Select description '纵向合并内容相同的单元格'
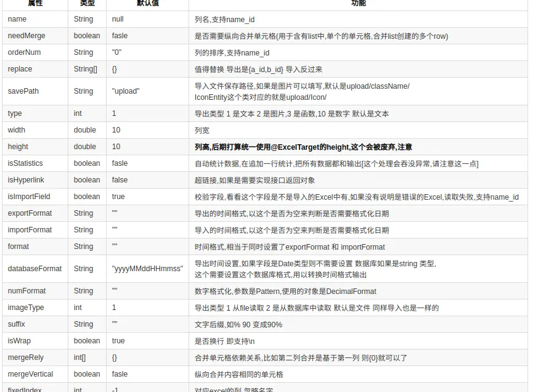The height and width of the screenshot is (392, 538). [x=239, y=375]
